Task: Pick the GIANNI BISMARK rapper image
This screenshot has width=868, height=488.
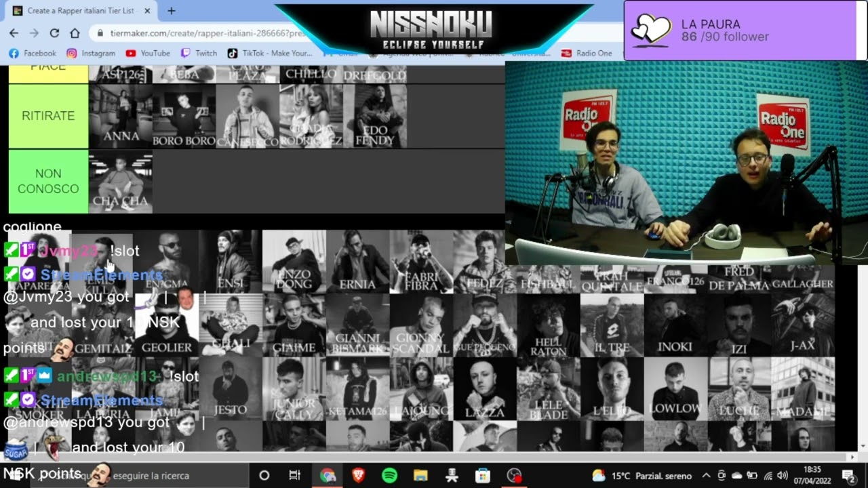Action: [358, 325]
